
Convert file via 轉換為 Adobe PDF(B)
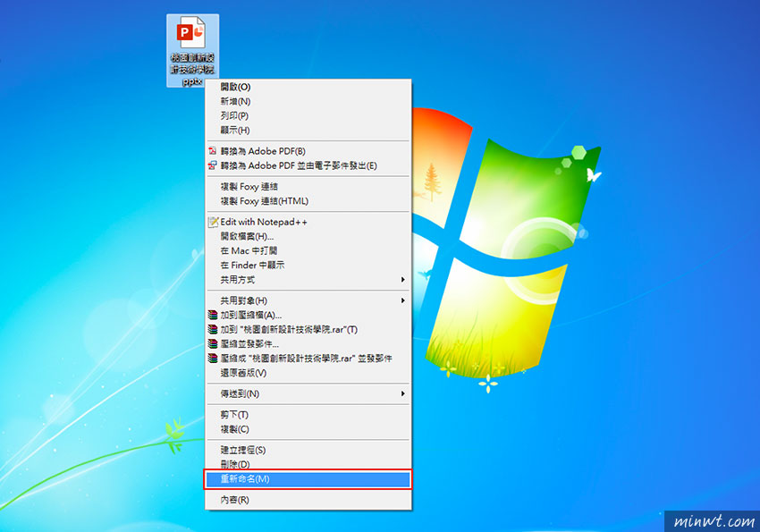308,151
